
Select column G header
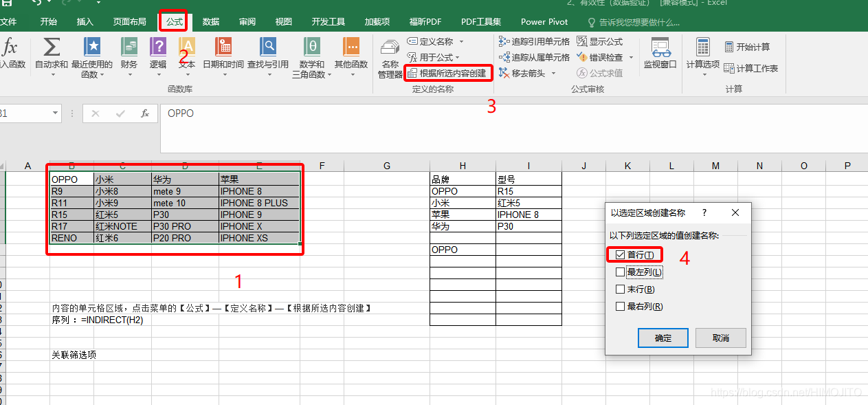387,166
